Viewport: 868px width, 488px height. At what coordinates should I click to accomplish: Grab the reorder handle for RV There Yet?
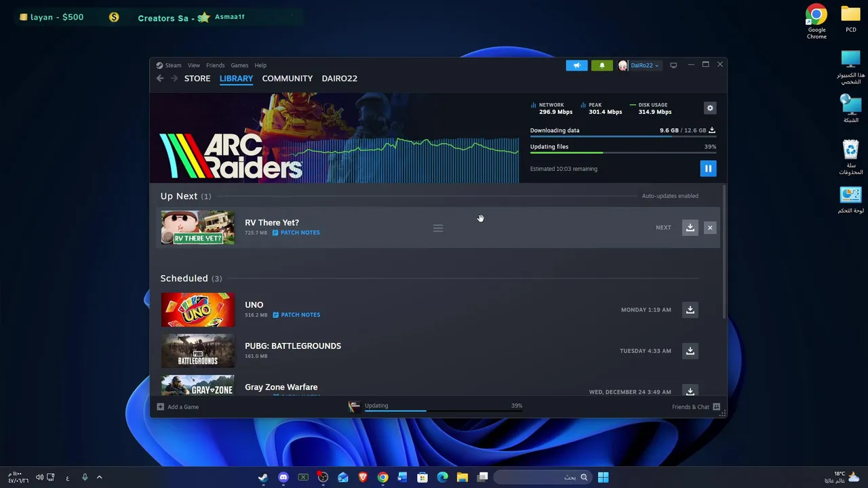(x=438, y=228)
